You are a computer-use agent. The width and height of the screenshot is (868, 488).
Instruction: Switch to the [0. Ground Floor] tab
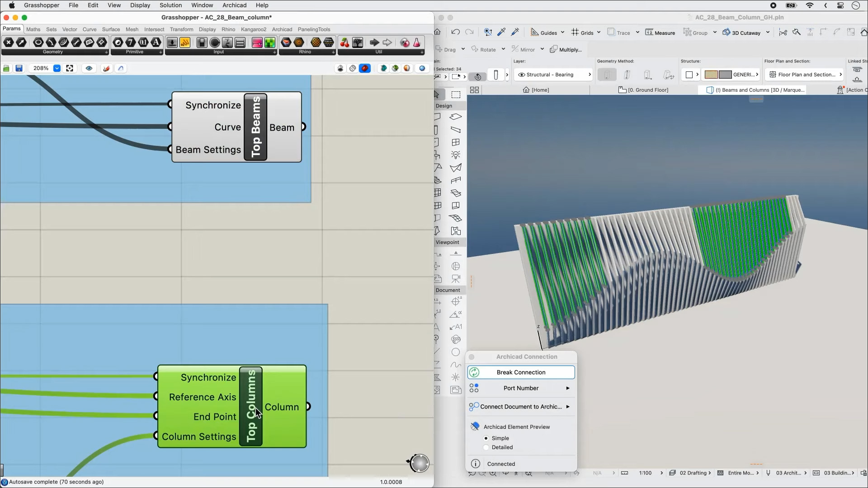[643, 90]
